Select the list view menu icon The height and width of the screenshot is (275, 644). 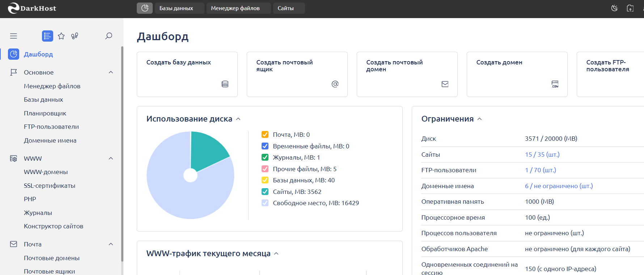coord(47,36)
